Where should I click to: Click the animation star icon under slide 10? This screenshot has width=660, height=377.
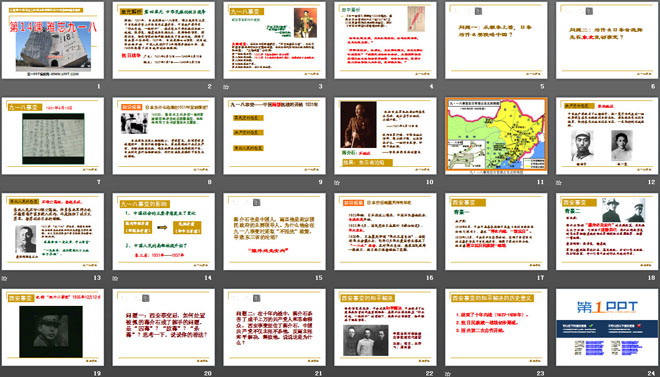pyautogui.click(x=337, y=183)
